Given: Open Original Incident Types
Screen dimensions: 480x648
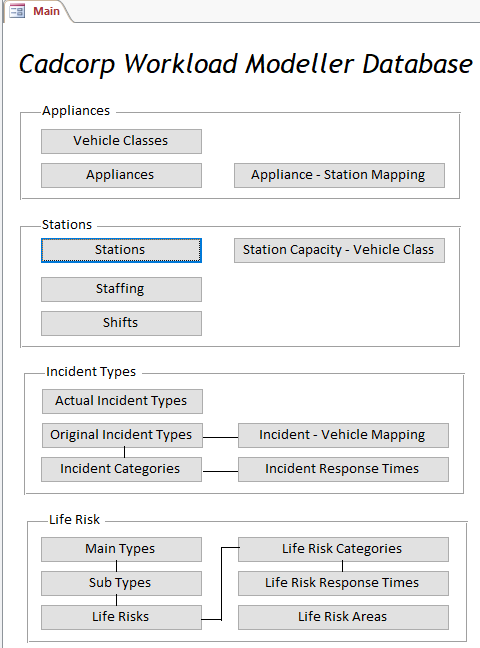Looking at the screenshot, I should [122, 435].
